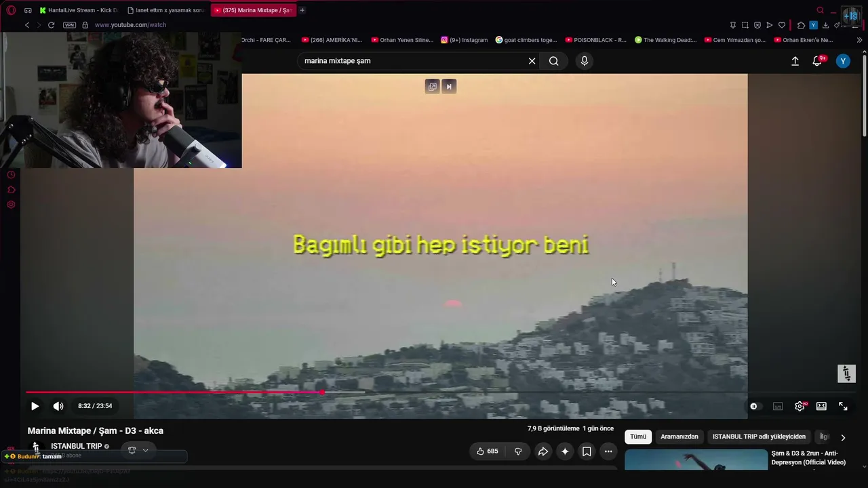868x488 pixels.
Task: Open YouTube create upload button
Action: click(x=795, y=61)
